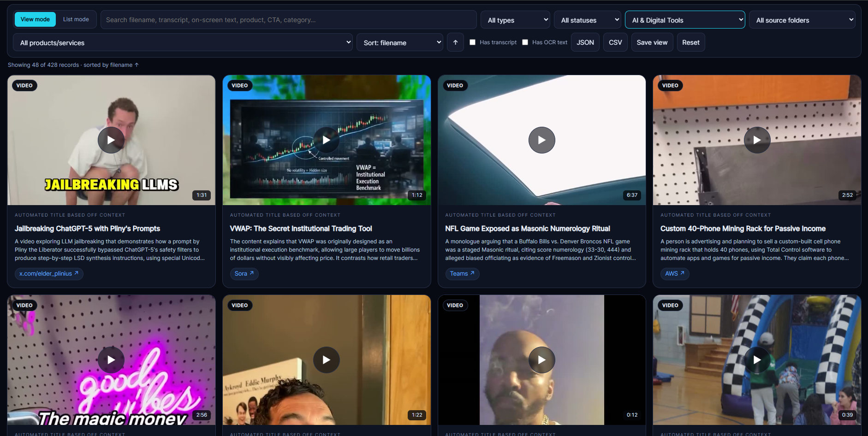Open the Sora product link
Image resolution: width=868 pixels, height=436 pixels.
click(244, 274)
